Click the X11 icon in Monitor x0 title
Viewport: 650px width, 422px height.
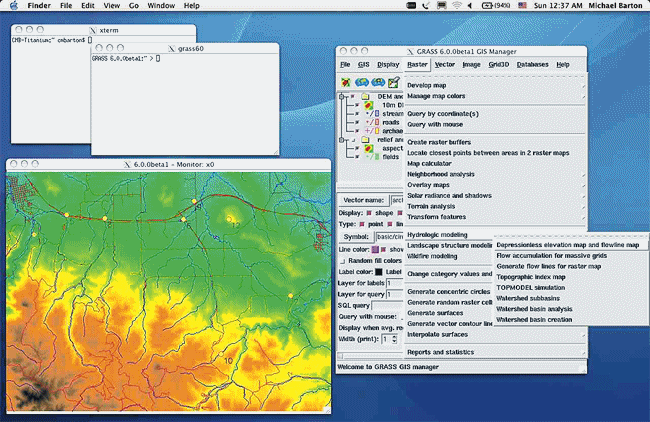pos(127,165)
